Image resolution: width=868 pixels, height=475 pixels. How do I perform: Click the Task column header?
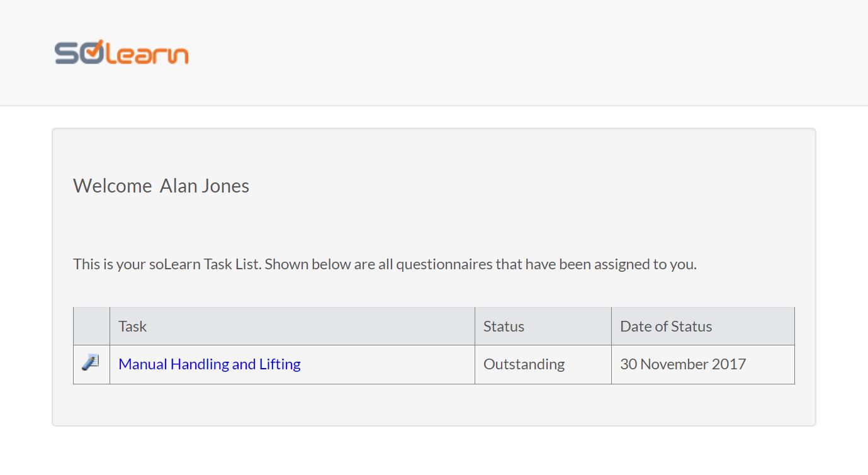(133, 327)
